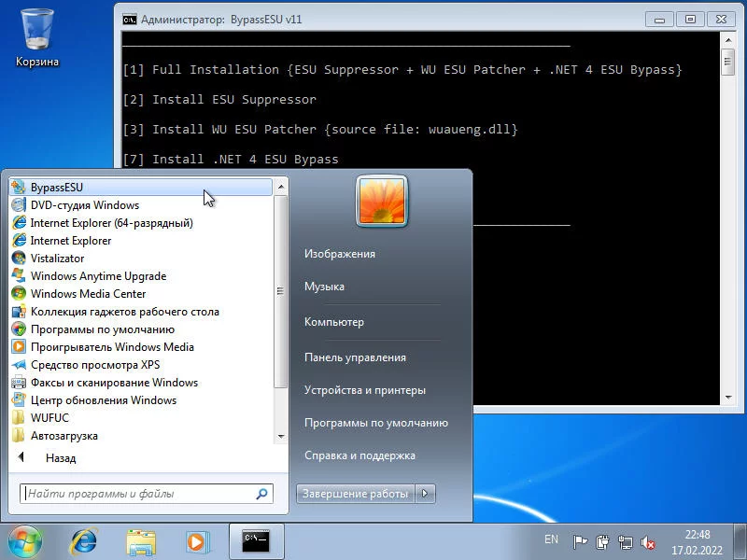The width and height of the screenshot is (747, 560).
Task: Click the Windows Start orb
Action: (24, 542)
